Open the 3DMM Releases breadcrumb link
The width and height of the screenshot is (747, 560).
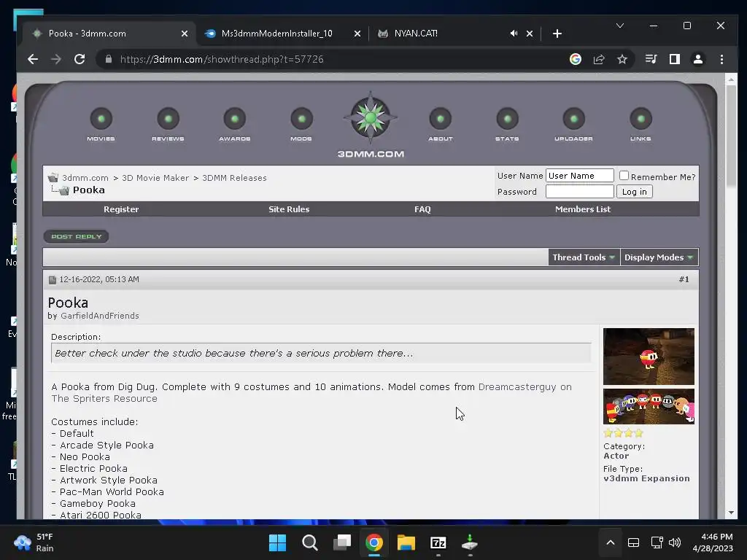234,178
